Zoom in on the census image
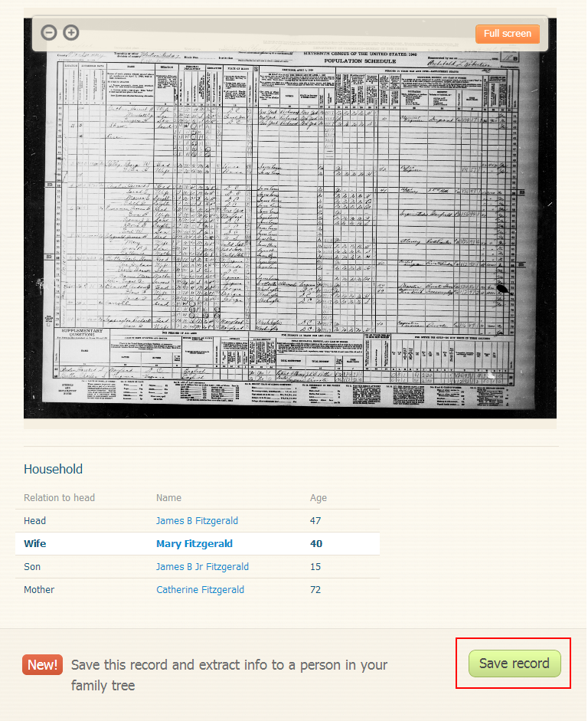 tap(70, 33)
